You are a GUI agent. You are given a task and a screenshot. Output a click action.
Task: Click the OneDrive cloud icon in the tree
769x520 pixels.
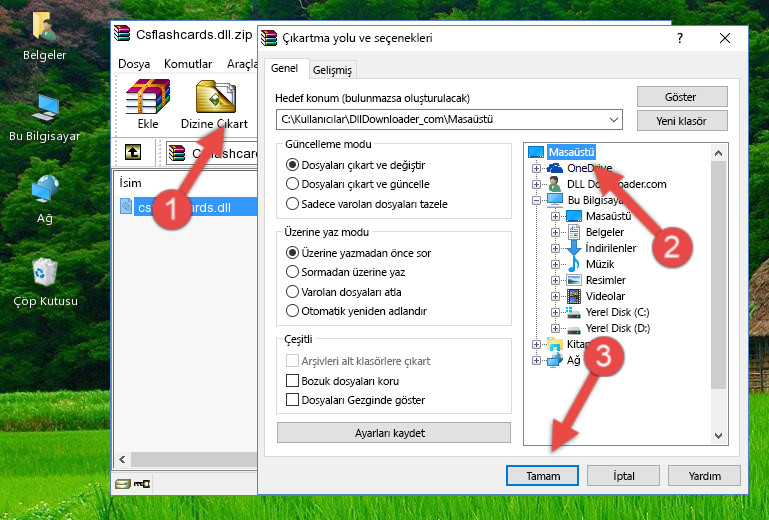pos(555,168)
